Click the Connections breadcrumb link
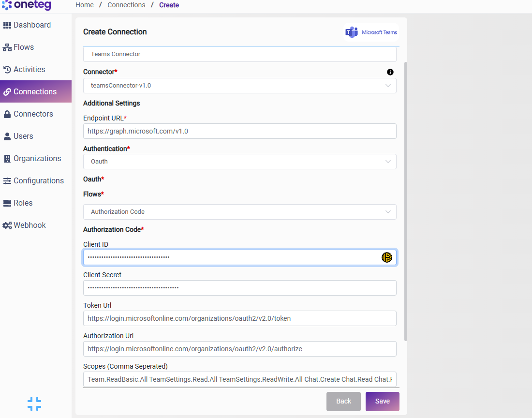 point(126,5)
